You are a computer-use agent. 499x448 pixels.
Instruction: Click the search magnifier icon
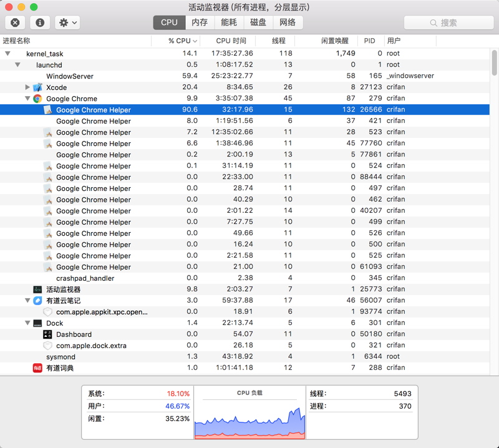[x=434, y=23]
